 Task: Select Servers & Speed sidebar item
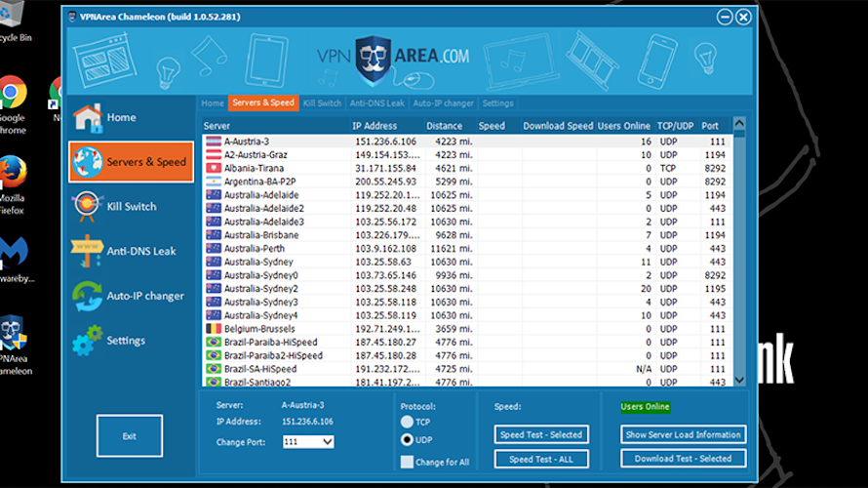click(x=131, y=162)
